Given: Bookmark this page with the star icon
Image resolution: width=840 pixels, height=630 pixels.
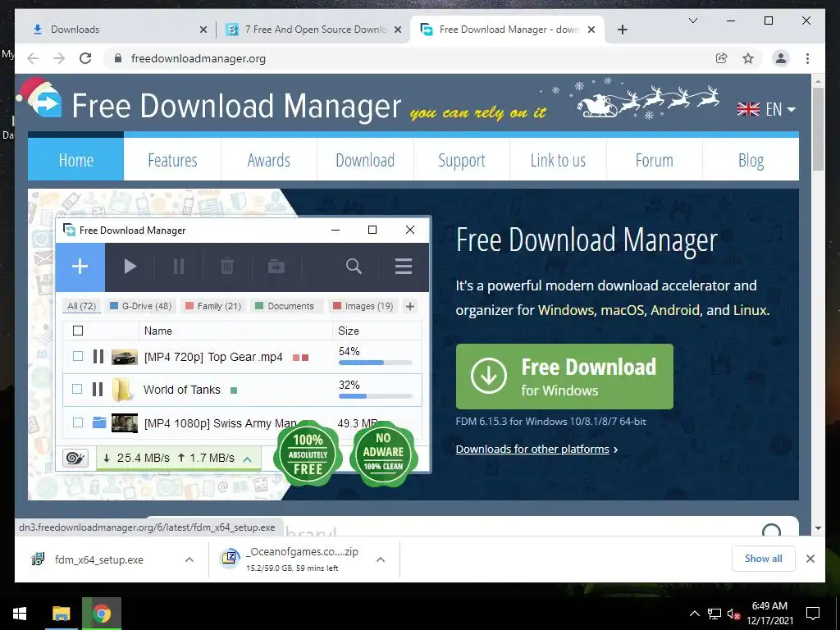Looking at the screenshot, I should tap(748, 58).
